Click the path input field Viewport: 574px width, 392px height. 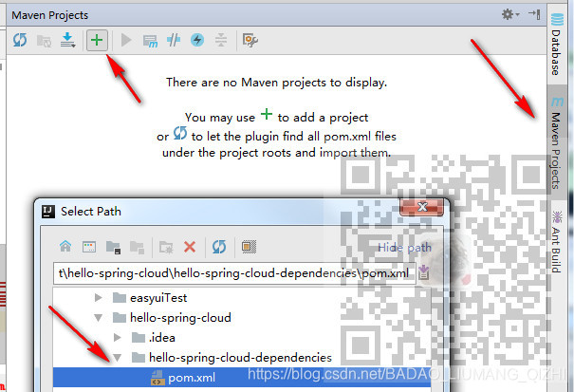(234, 273)
